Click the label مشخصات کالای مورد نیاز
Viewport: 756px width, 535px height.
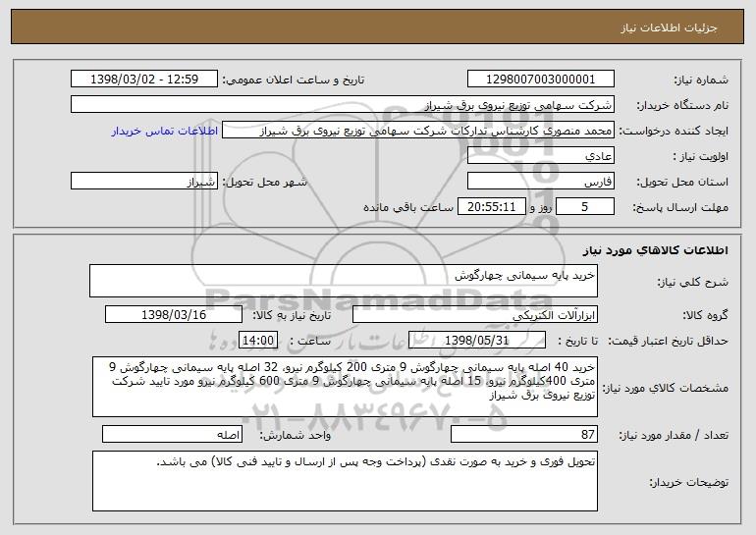[666, 388]
